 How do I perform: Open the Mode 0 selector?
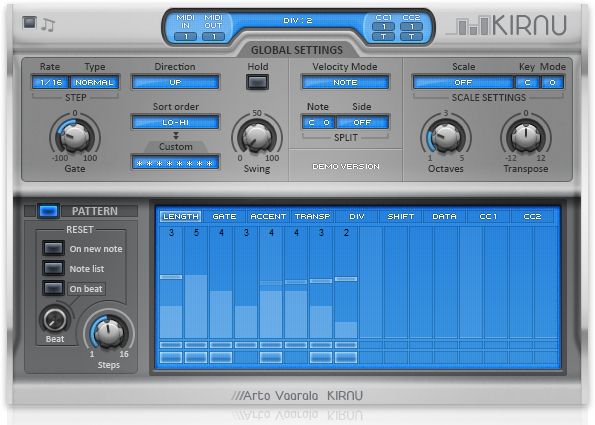(x=552, y=82)
